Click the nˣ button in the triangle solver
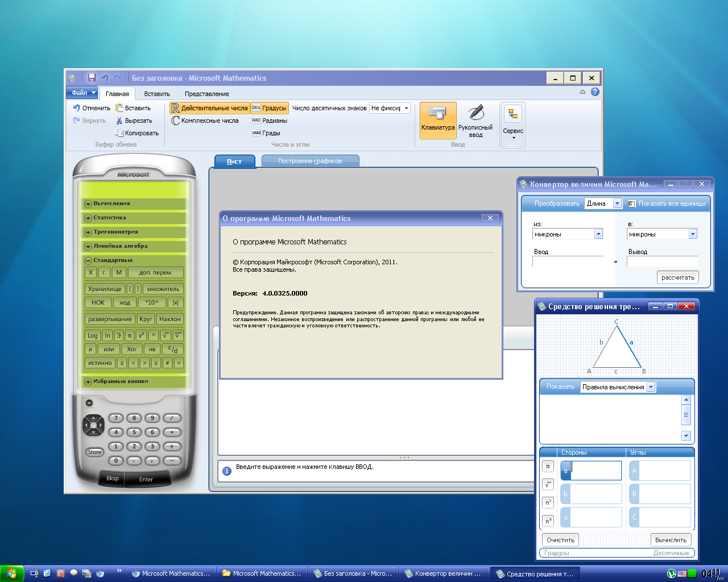The image size is (728, 582). (x=548, y=521)
